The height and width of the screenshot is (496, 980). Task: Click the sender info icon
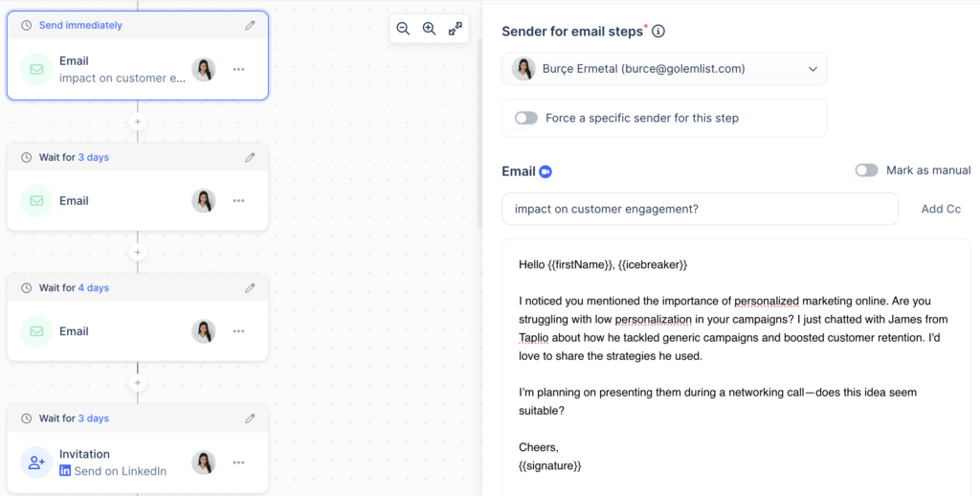coord(658,32)
